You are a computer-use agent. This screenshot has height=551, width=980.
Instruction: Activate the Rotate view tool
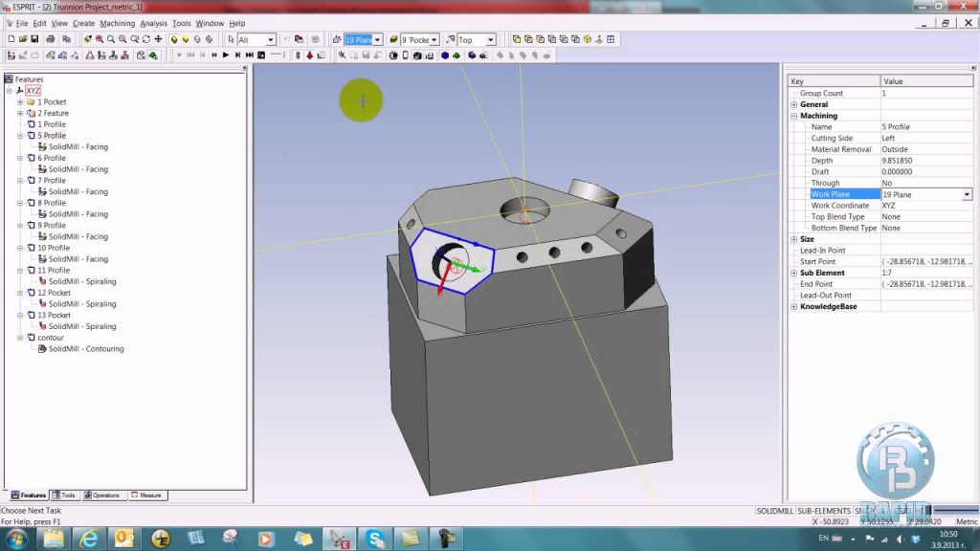[x=146, y=39]
